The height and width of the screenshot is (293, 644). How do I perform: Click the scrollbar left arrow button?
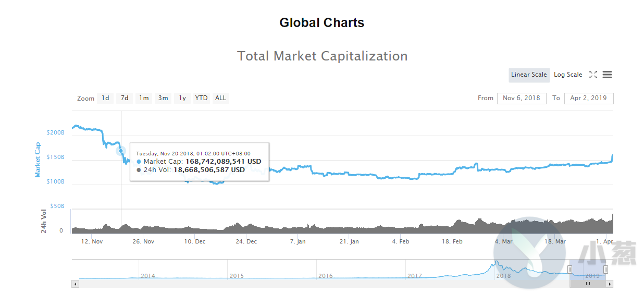(75, 284)
